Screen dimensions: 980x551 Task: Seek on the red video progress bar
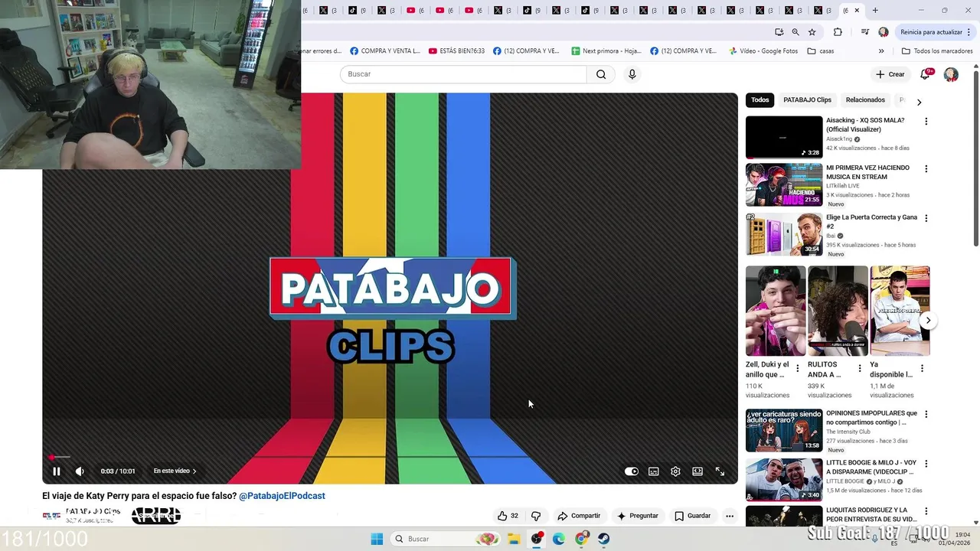[390, 457]
